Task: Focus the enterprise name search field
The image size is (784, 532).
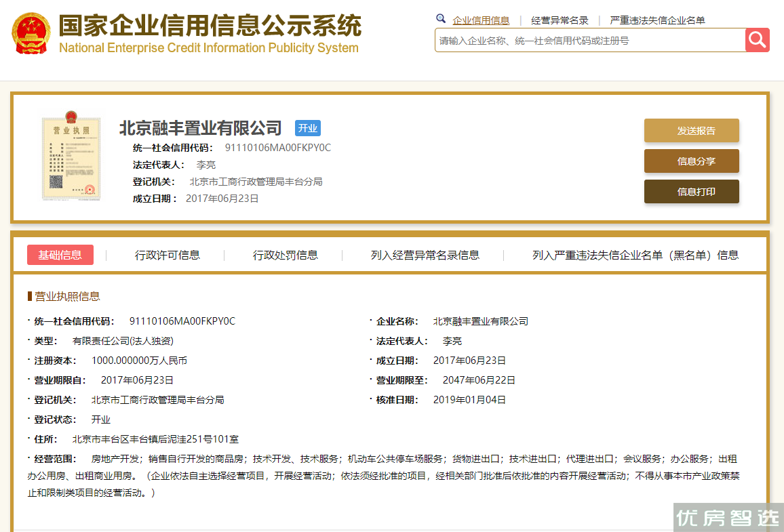Action: coord(590,41)
